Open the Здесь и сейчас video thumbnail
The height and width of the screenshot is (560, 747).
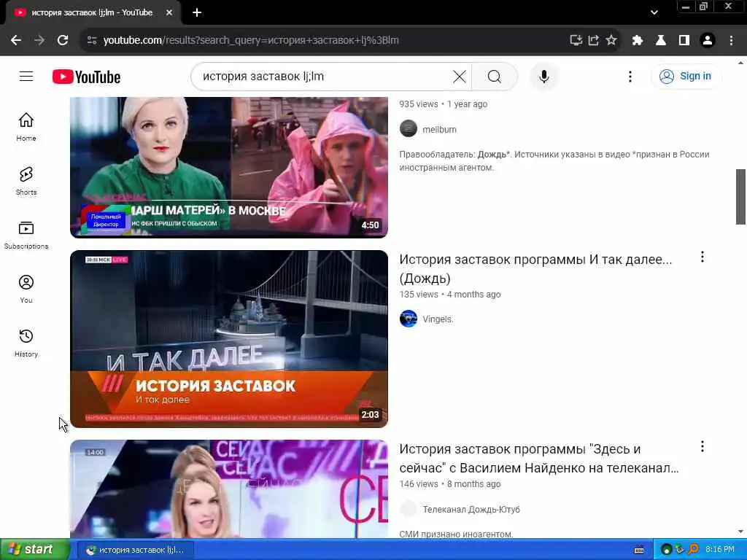[x=228, y=489]
